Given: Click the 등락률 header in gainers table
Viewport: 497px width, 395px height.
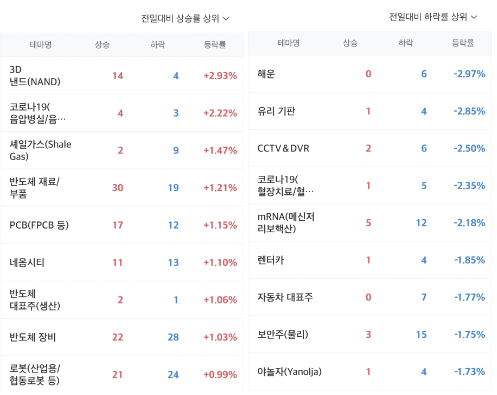Looking at the screenshot, I should [x=215, y=45].
